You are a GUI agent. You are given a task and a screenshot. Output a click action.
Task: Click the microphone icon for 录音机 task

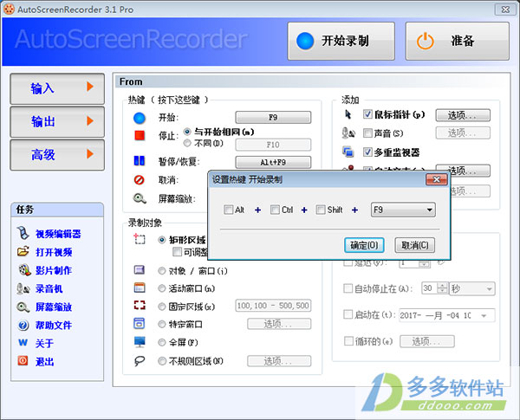pyautogui.click(x=23, y=288)
